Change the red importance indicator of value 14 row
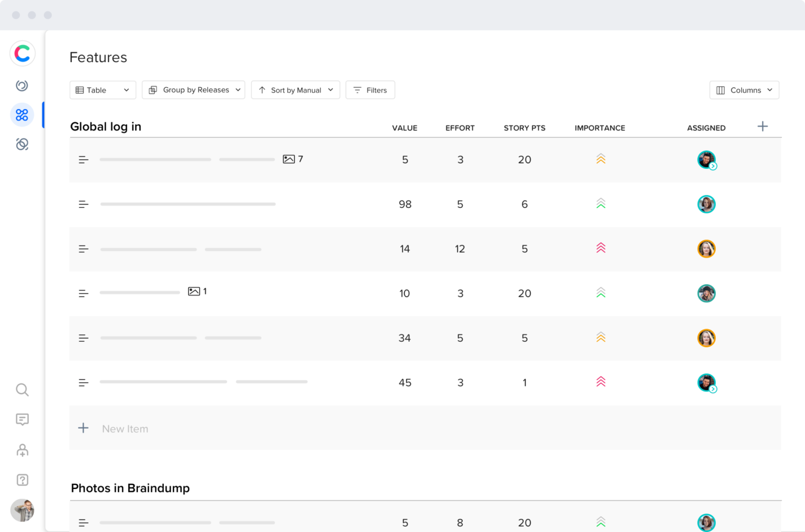Viewport: 805px width, 532px height. [601, 248]
